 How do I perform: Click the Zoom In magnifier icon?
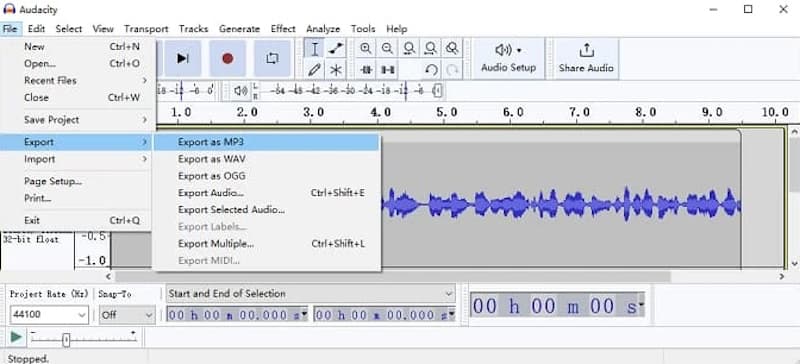[x=365, y=48]
